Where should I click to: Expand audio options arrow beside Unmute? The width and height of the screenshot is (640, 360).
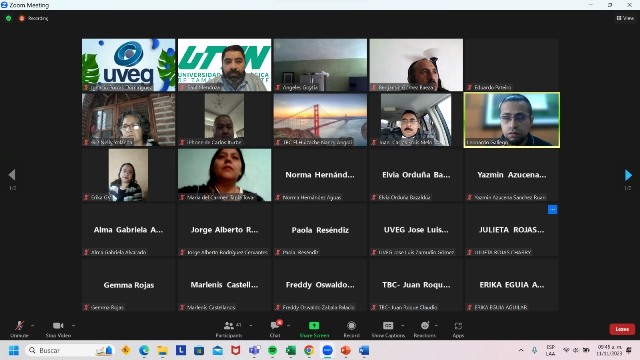point(33,325)
